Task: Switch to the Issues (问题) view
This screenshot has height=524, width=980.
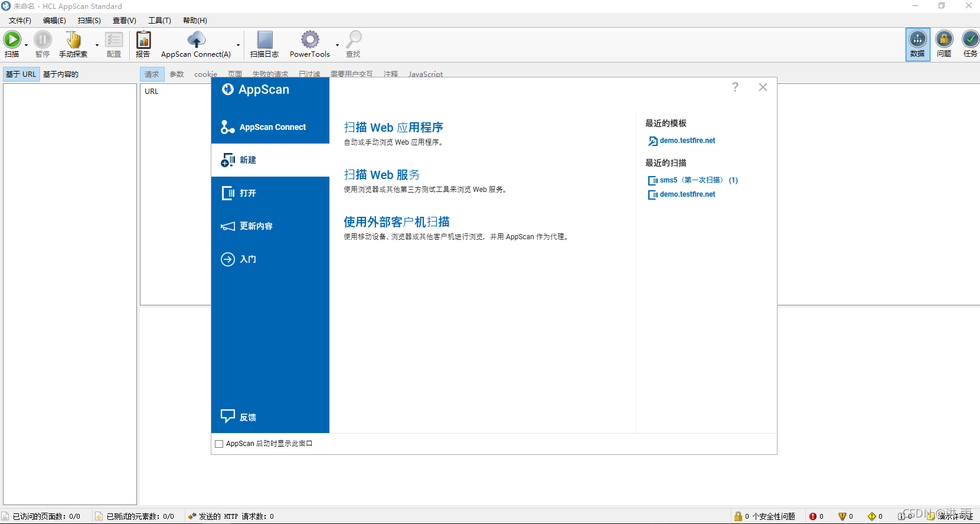Action: 944,44
